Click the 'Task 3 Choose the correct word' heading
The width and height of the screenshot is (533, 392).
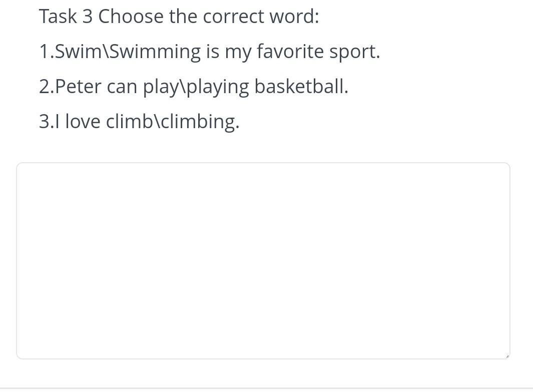point(179,17)
